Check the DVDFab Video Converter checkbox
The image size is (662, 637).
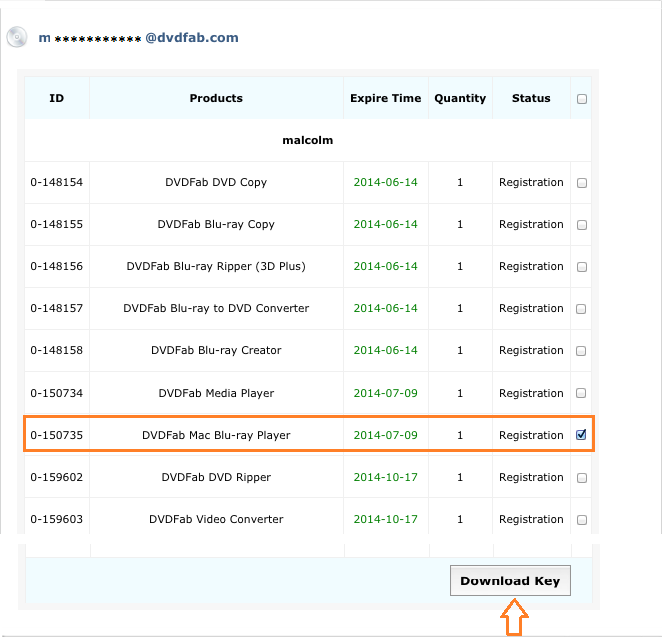[x=582, y=520]
